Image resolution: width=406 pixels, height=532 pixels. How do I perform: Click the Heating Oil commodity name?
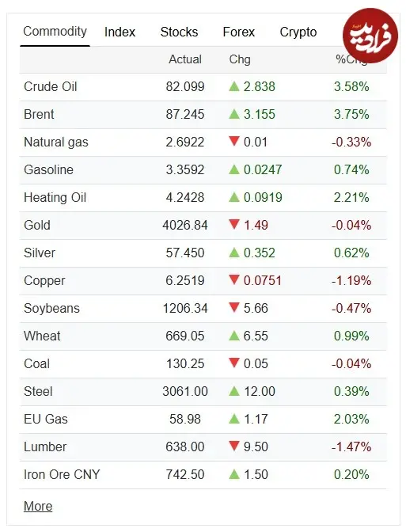tap(55, 197)
